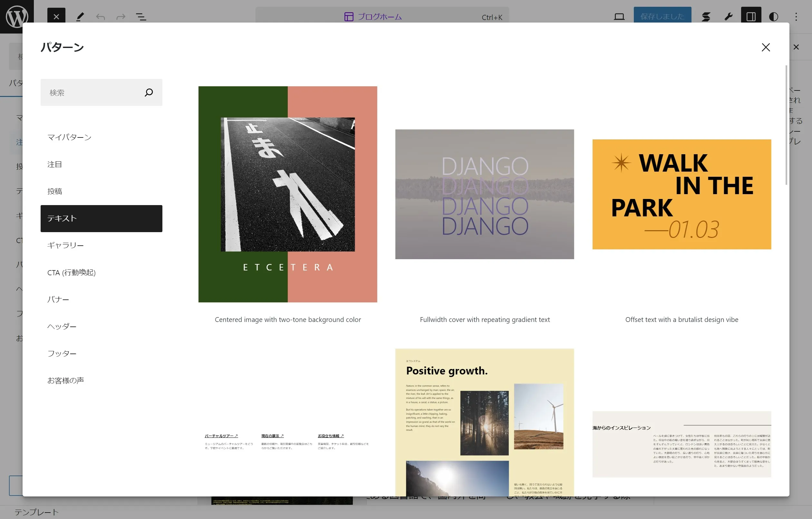Click the 保存しました button
Screen dimensions: 812x519
point(662,16)
